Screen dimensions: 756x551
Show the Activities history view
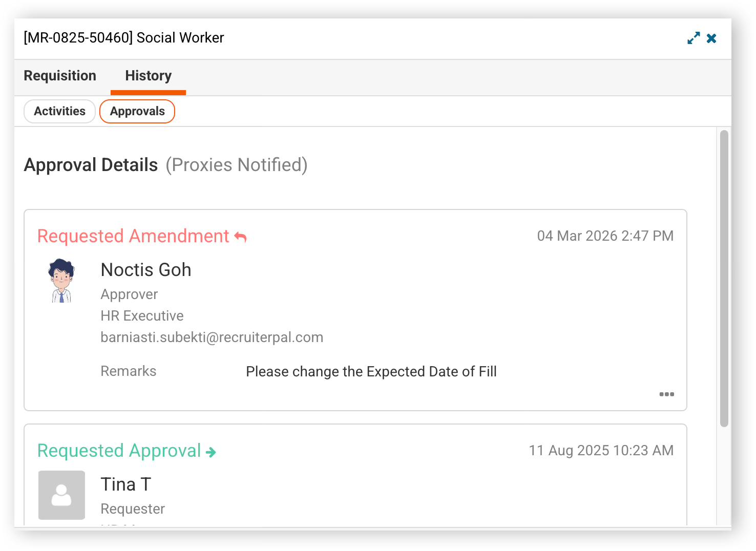(59, 111)
